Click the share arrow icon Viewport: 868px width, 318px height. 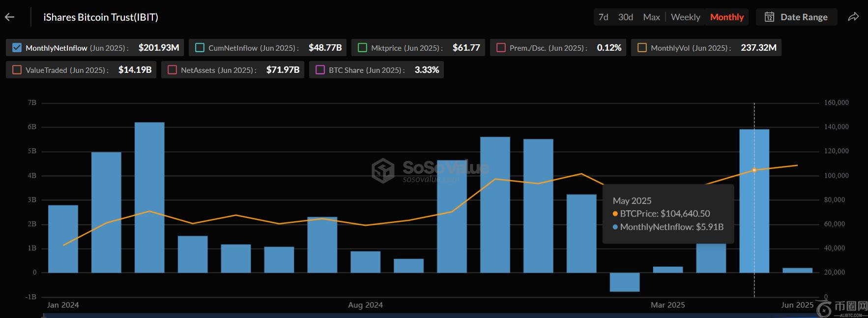tap(853, 17)
